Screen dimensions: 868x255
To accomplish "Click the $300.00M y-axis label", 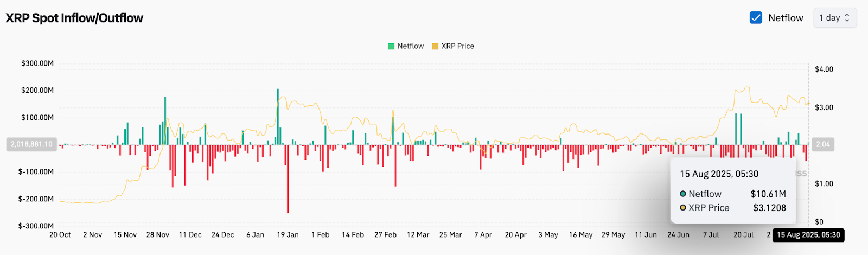I will pos(37,63).
